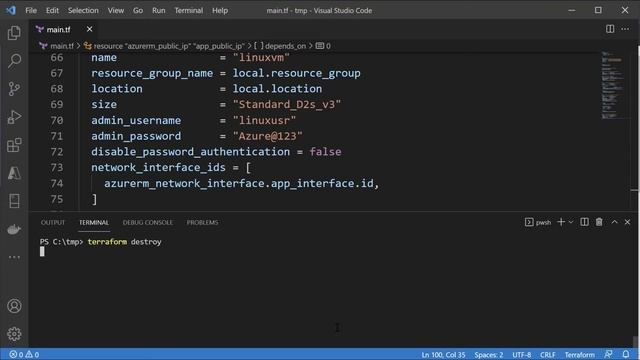Click the Visual Studio Code logo icon
The width and height of the screenshot is (640, 360).
point(11,10)
